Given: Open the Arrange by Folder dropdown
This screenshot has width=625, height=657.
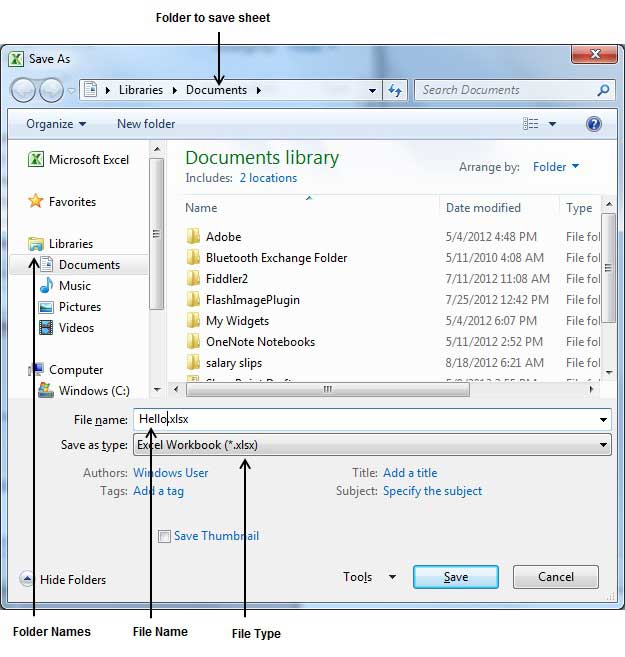Looking at the screenshot, I should pyautogui.click(x=555, y=167).
